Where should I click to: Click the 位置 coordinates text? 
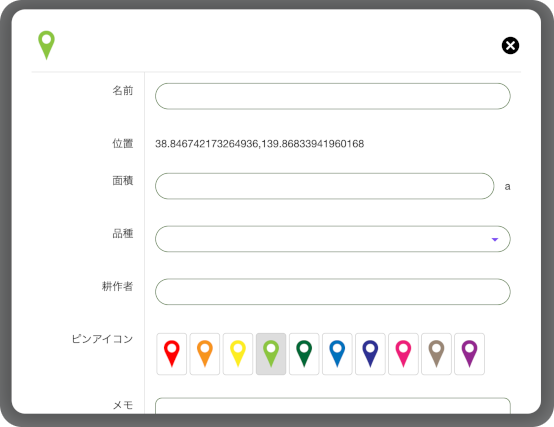point(260,144)
